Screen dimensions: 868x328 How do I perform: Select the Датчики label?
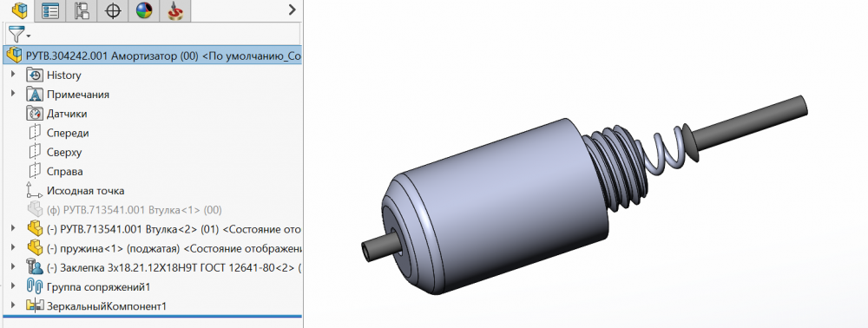click(x=67, y=114)
